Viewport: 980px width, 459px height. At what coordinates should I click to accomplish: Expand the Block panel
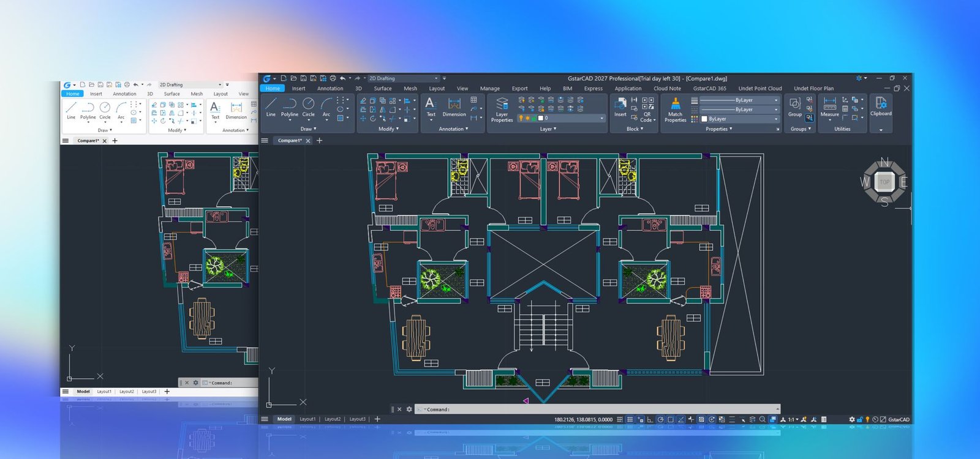(x=635, y=129)
